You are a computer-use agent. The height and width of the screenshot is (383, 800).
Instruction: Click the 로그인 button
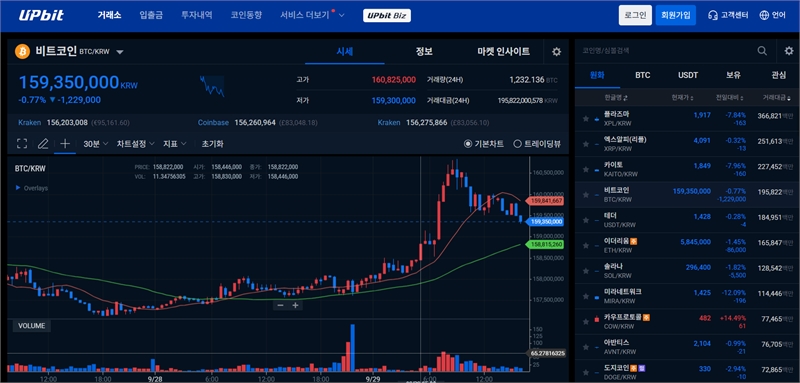(635, 15)
